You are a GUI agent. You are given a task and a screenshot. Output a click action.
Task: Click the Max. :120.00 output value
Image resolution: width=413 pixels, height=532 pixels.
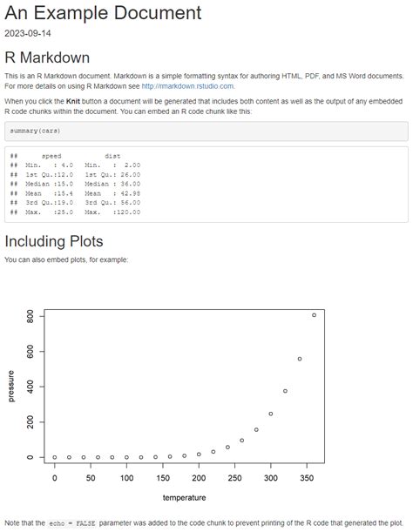112,212
